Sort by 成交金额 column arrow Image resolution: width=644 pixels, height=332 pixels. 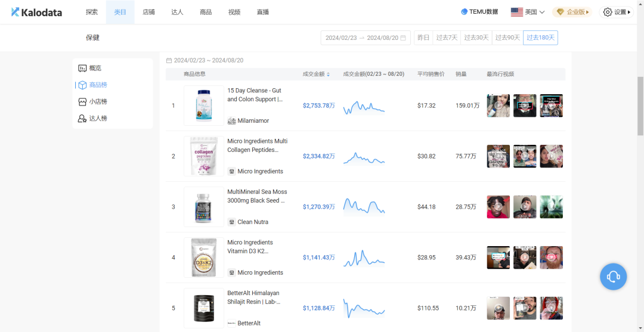[x=328, y=75]
